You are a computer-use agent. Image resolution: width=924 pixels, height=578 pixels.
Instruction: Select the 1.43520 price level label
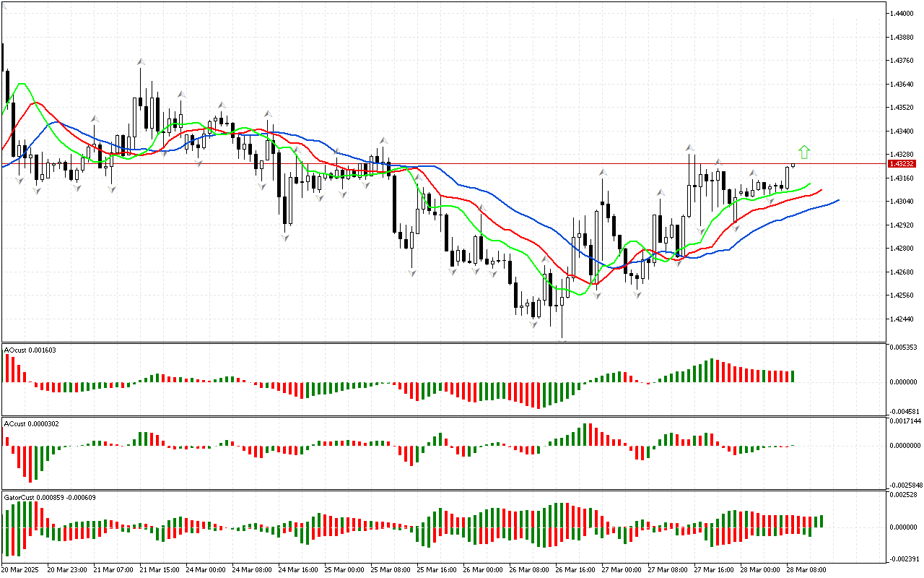pyautogui.click(x=902, y=108)
